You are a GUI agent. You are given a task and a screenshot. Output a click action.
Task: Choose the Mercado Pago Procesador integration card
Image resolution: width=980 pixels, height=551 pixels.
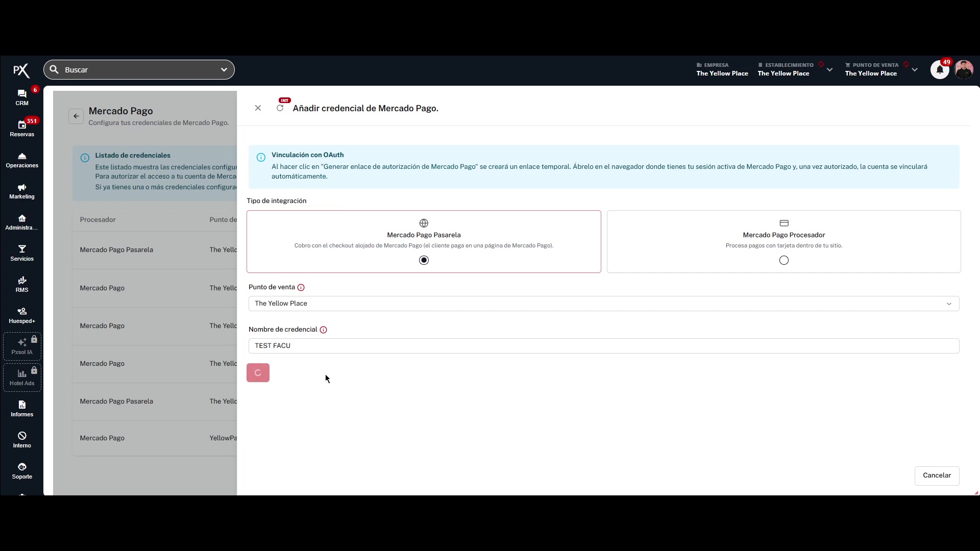click(x=783, y=241)
